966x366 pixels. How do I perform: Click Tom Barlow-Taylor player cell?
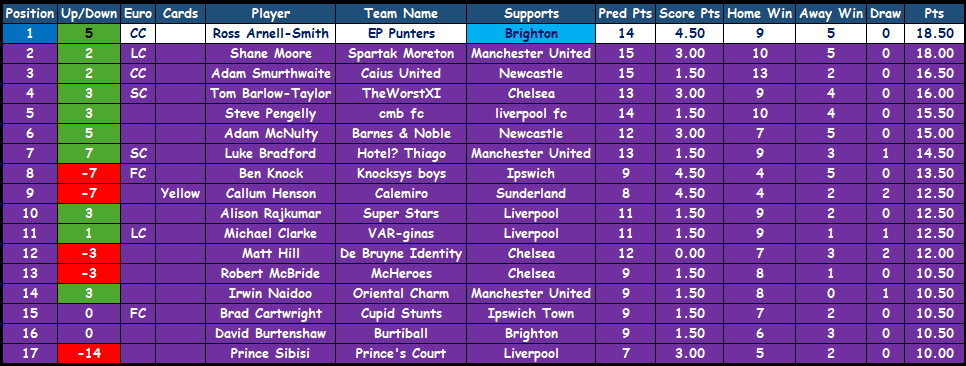(271, 94)
